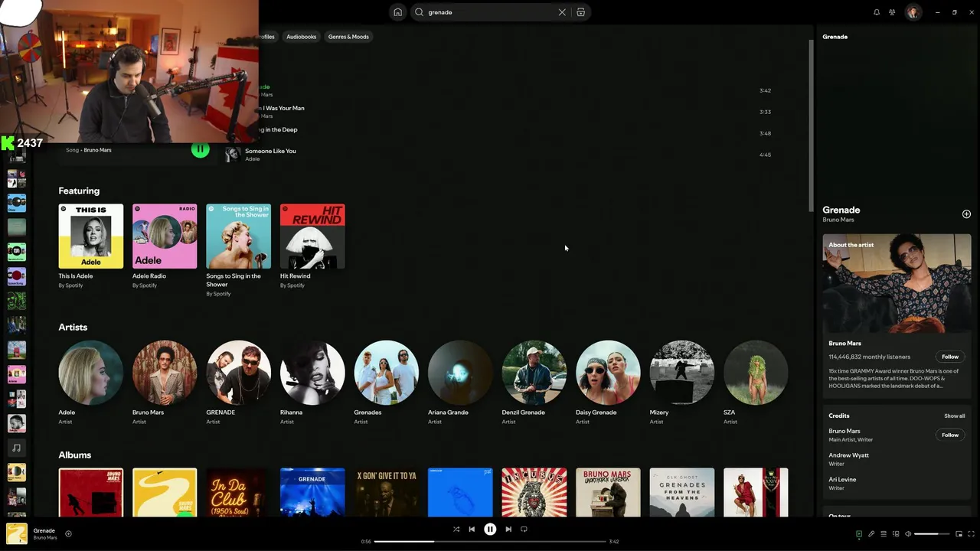This screenshot has width=980, height=551.
Task: Open the Adele artist page
Action: click(x=91, y=373)
